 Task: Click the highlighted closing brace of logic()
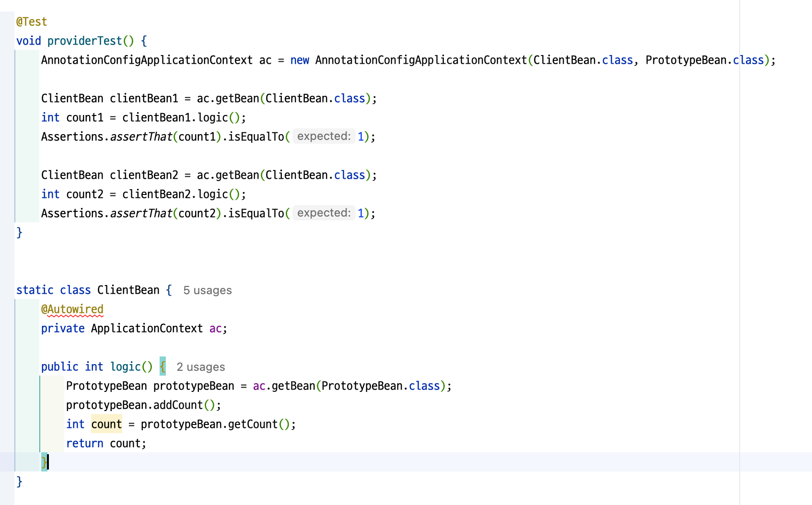(44, 462)
